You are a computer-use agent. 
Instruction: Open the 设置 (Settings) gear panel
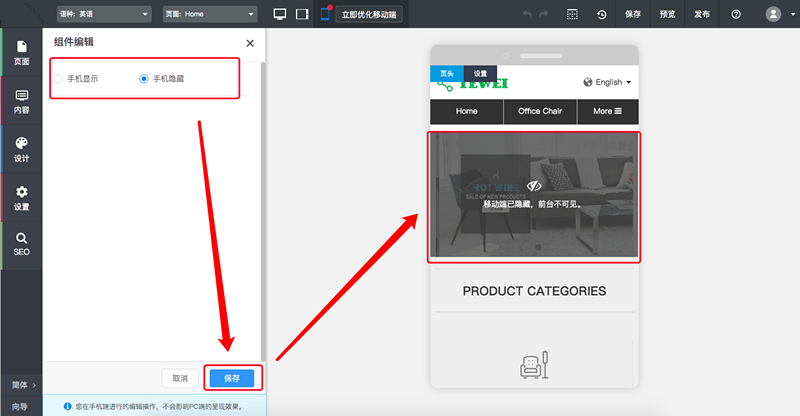click(21, 197)
